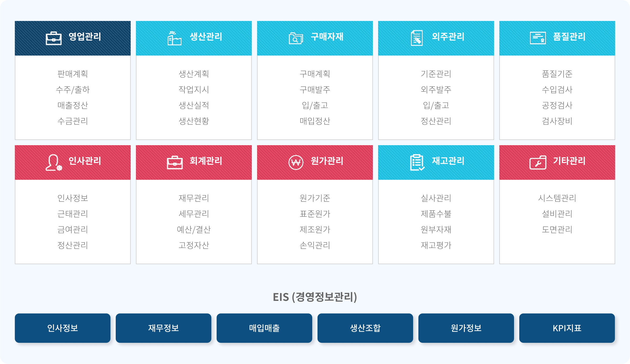Click the folder search icon beside 구매자재
This screenshot has height=364, width=630.
click(296, 38)
